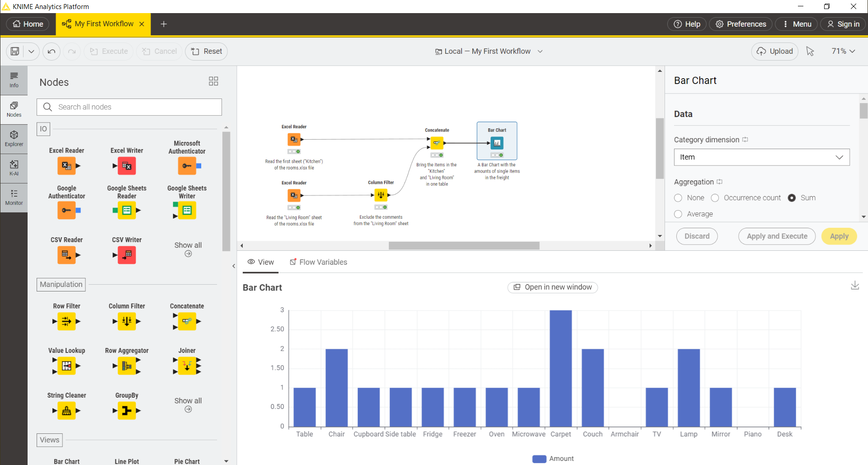Select the Average aggregation option
Image resolution: width=868 pixels, height=465 pixels.
[x=678, y=214]
